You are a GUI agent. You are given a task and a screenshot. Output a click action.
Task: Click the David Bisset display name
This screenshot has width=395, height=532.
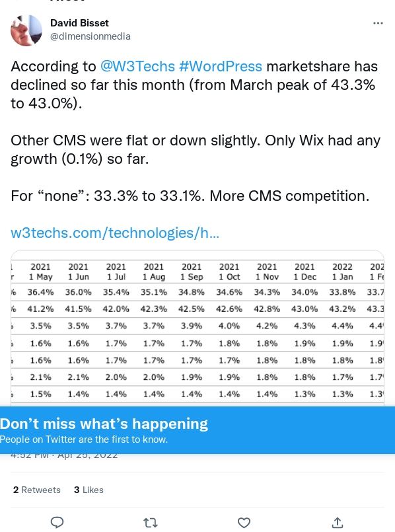pos(79,23)
